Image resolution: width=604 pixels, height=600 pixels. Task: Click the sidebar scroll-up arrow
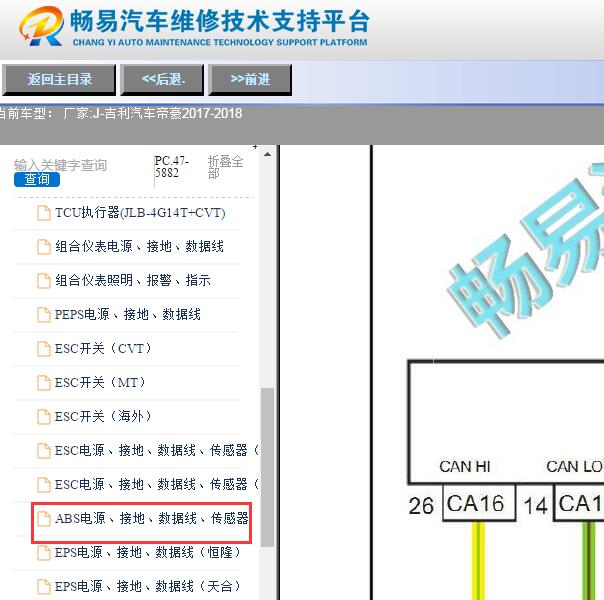point(267,154)
